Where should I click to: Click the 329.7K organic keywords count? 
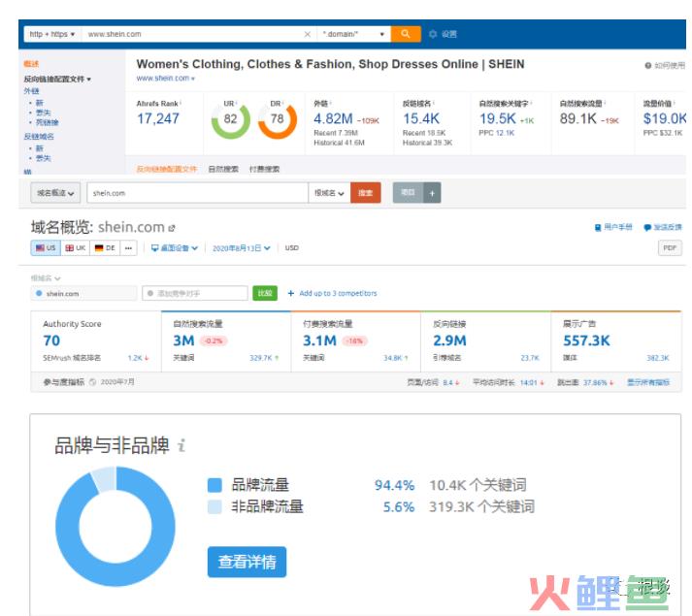tap(261, 358)
